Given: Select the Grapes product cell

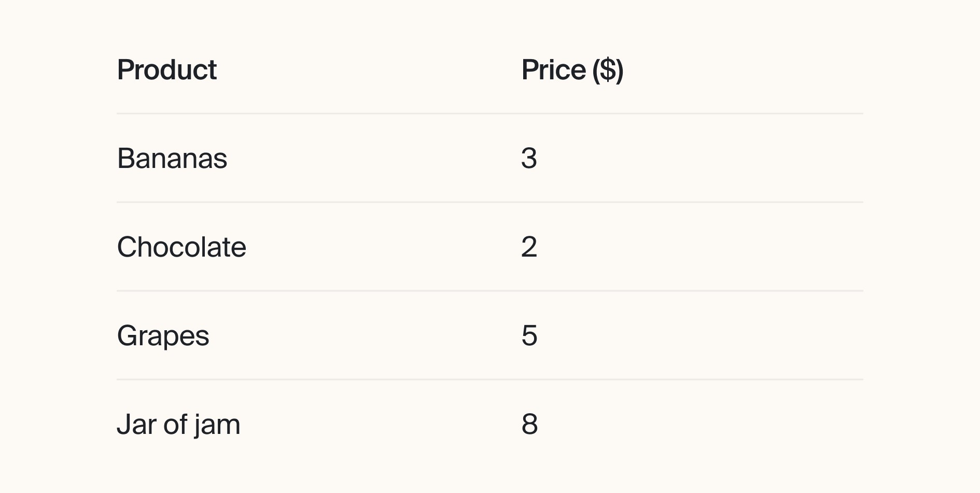Looking at the screenshot, I should coord(163,336).
